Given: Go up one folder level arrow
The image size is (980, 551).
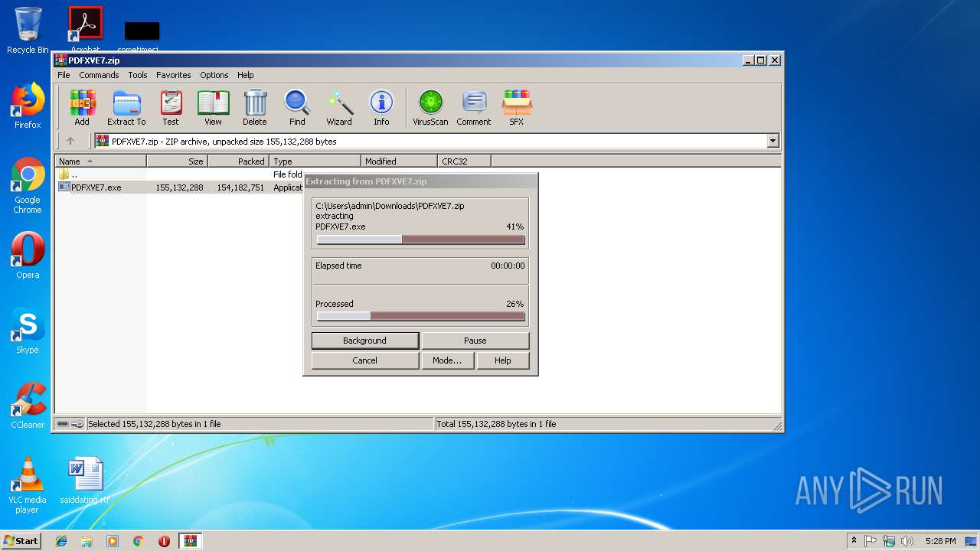Looking at the screenshot, I should tap(70, 141).
